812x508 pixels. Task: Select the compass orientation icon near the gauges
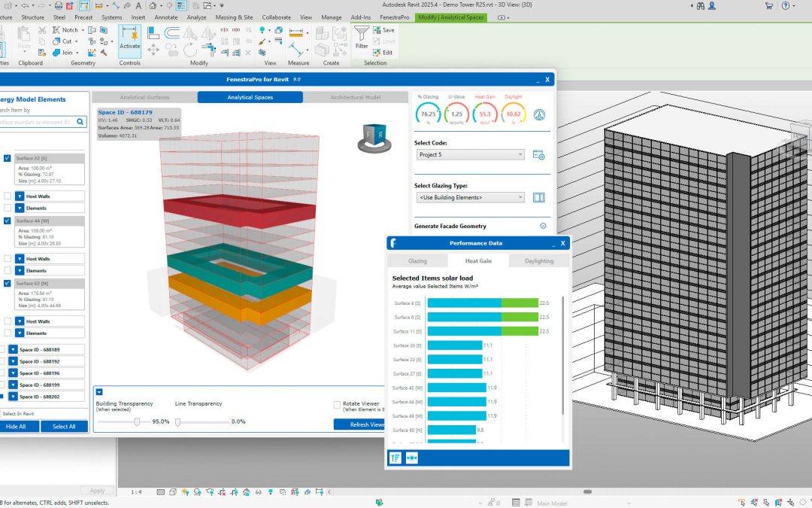coord(539,114)
